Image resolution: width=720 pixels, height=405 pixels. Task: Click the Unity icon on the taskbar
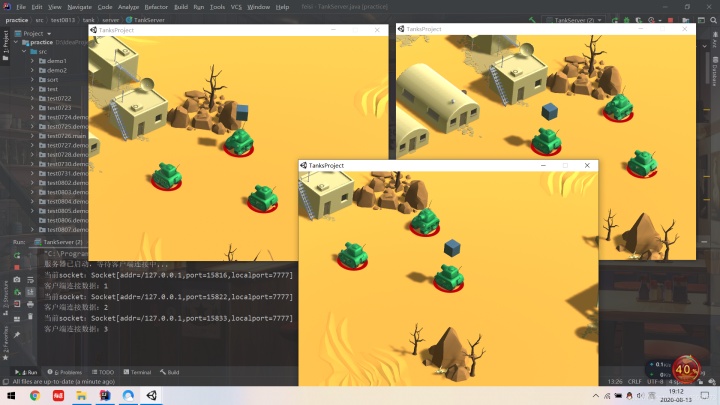[x=152, y=395]
